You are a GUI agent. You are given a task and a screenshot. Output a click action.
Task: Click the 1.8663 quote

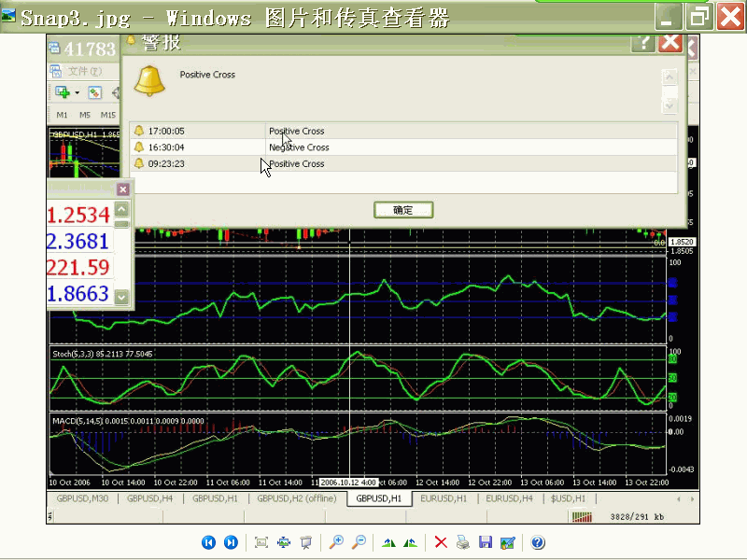coord(78,293)
